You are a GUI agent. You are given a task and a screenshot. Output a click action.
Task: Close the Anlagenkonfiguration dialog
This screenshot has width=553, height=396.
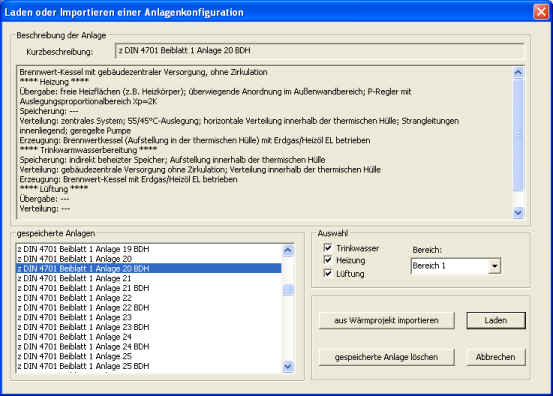(541, 12)
